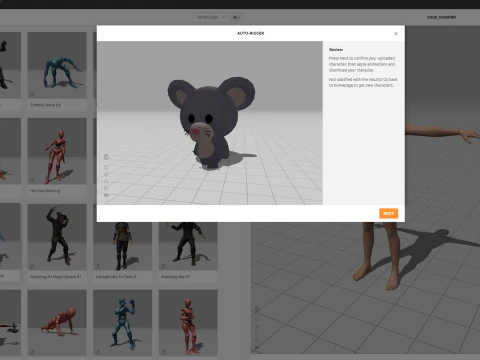This screenshot has height=360, width=480.
Task: Click the orange NEXT button
Action: [388, 213]
